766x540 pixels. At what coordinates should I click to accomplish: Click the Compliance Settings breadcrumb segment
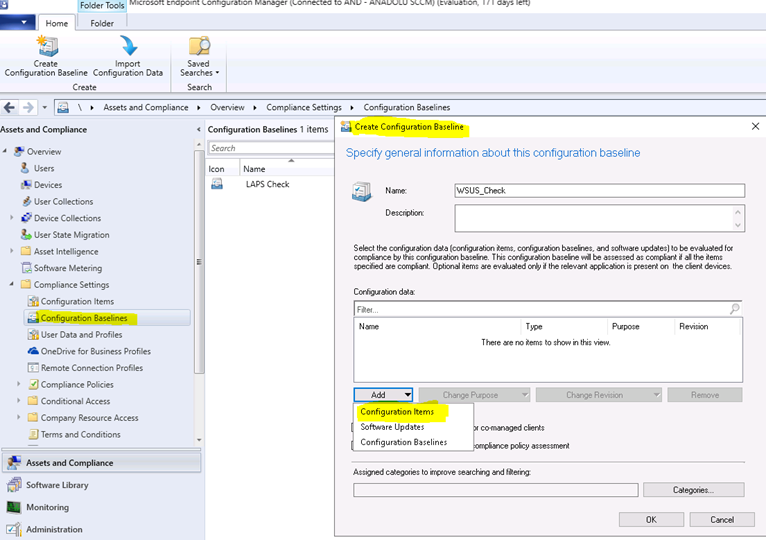pyautogui.click(x=304, y=107)
